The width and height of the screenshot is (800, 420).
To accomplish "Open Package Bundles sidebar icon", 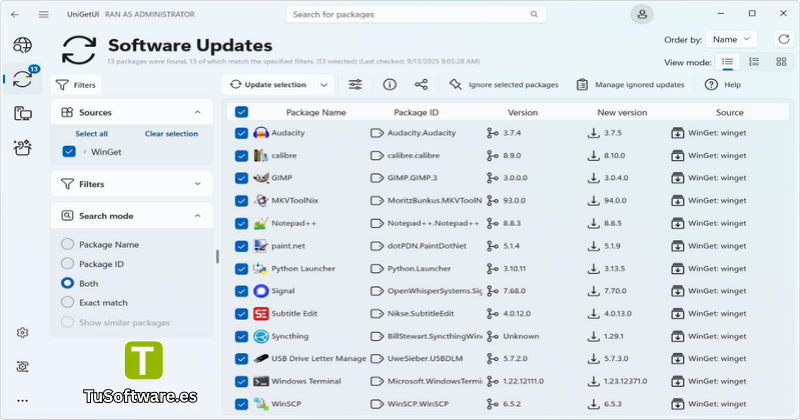I will [22, 147].
